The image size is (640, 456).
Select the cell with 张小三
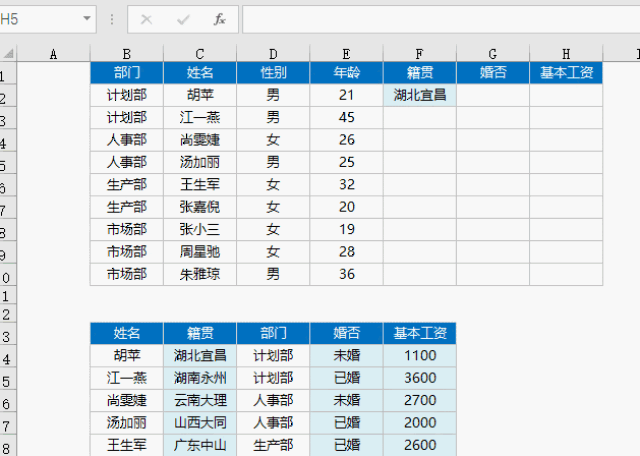200,229
